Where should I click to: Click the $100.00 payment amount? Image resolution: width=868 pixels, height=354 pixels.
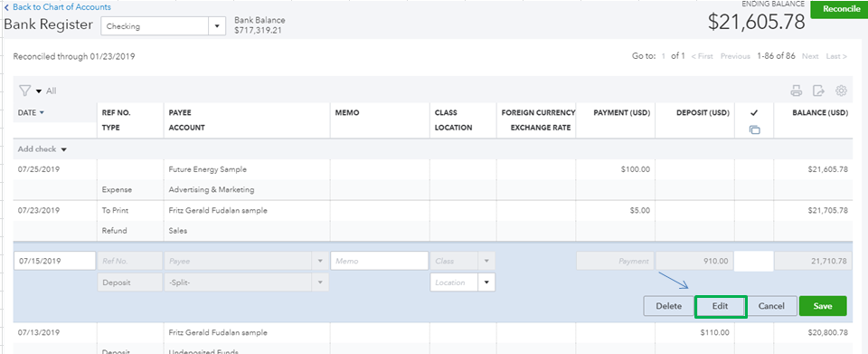(636, 169)
